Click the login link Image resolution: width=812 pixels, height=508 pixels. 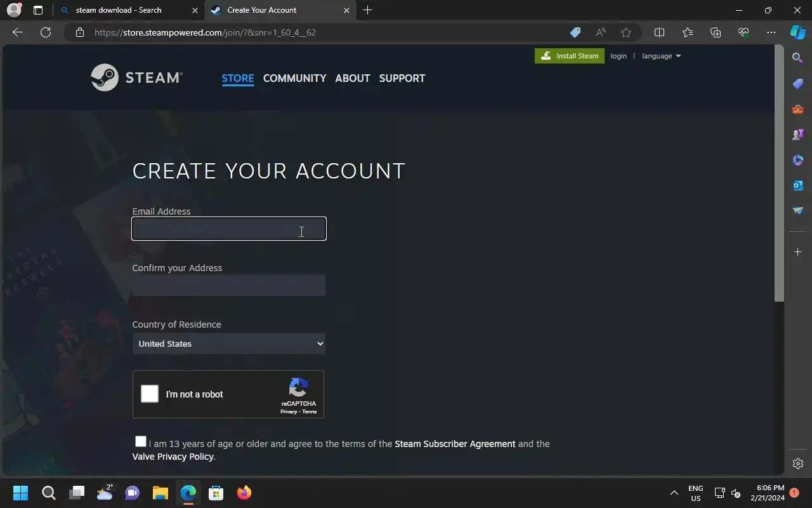619,56
